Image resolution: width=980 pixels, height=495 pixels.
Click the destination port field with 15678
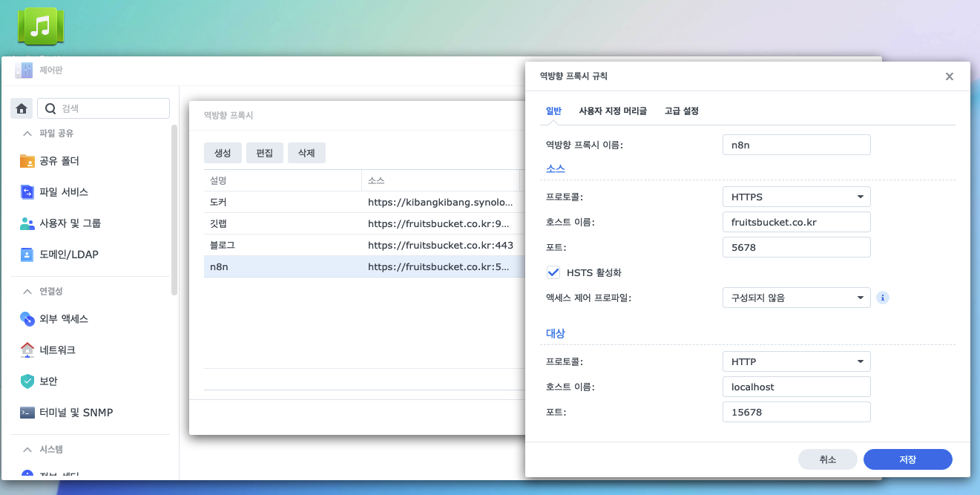796,412
